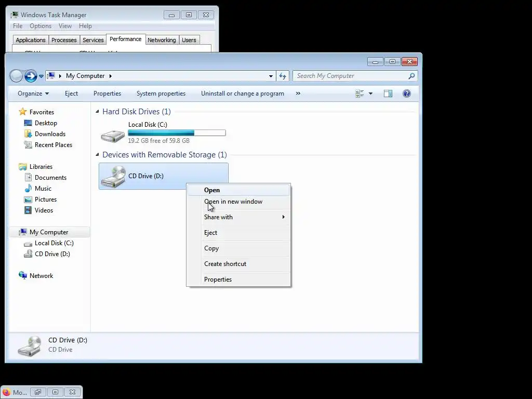Open Task Manager File menu
The width and height of the screenshot is (532, 399).
18,26
